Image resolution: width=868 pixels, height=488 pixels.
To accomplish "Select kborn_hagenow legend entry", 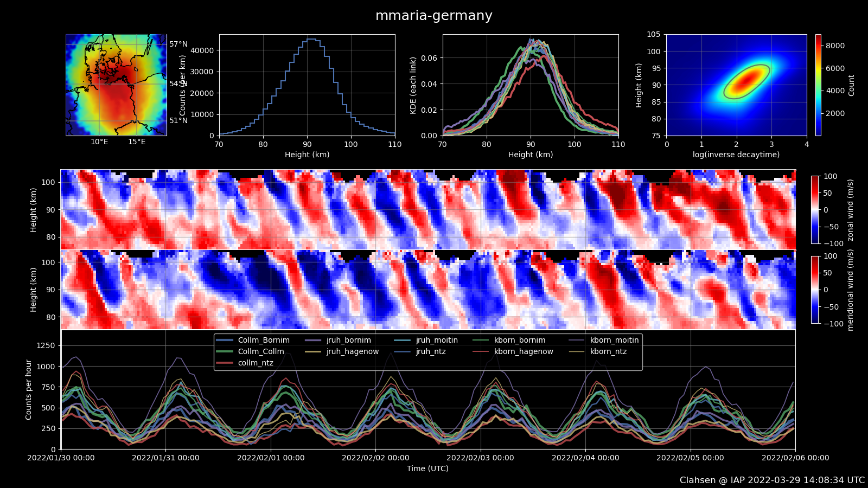I will [x=513, y=352].
